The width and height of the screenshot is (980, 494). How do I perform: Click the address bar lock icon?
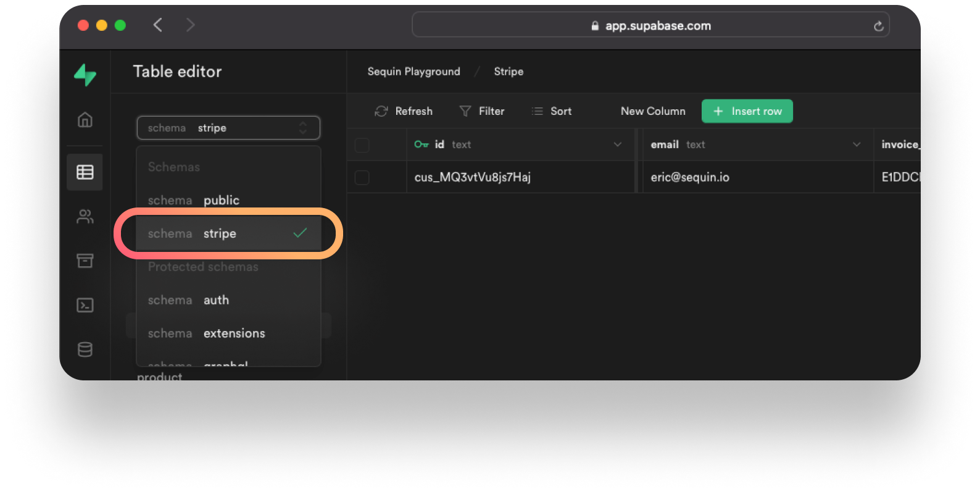595,26
